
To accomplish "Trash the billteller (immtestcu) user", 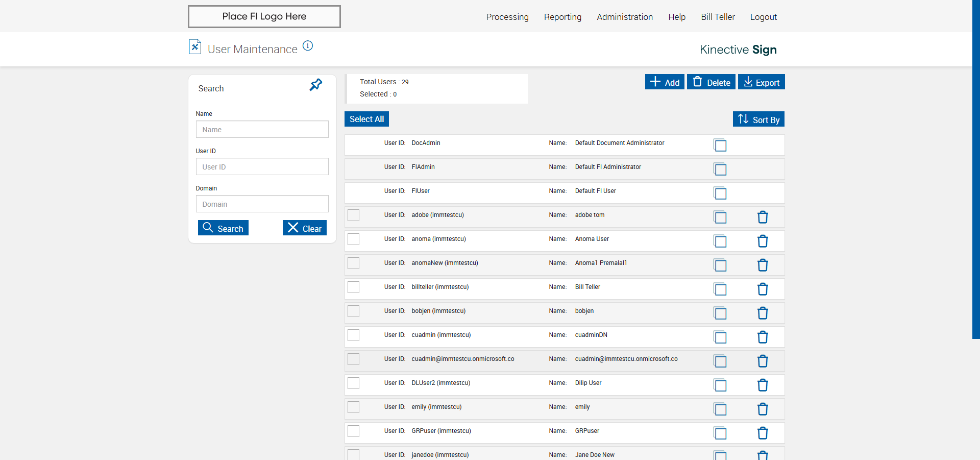I will tap(763, 289).
